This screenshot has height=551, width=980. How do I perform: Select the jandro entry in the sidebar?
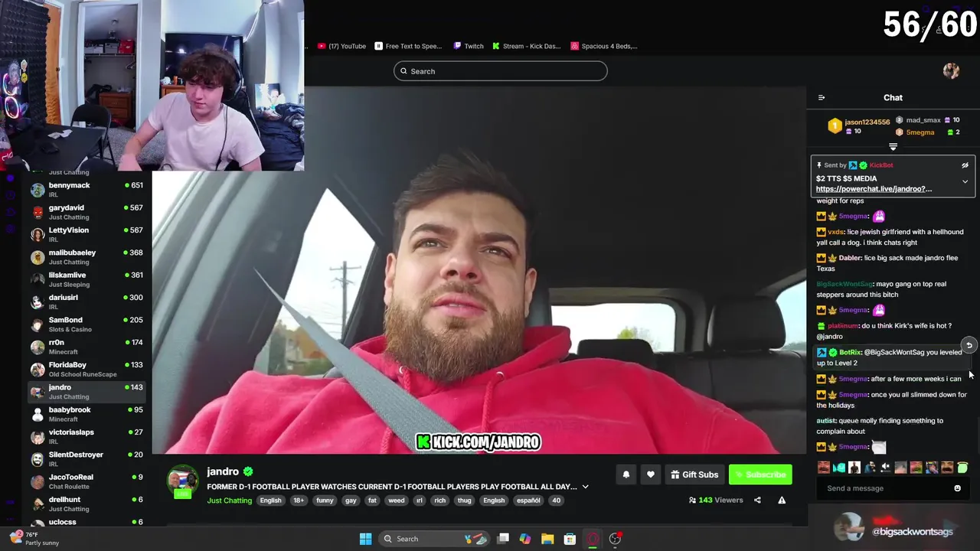coord(87,391)
